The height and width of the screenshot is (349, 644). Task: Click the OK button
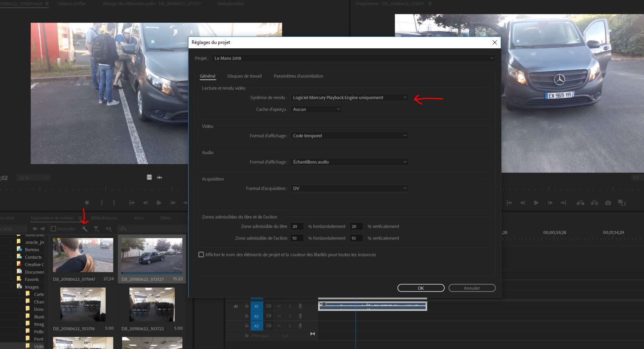click(421, 288)
